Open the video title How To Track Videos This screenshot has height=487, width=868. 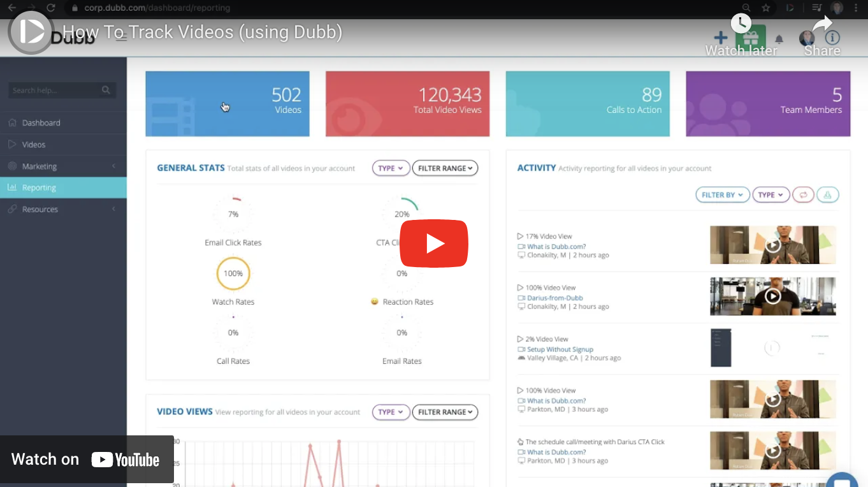pyautogui.click(x=202, y=33)
